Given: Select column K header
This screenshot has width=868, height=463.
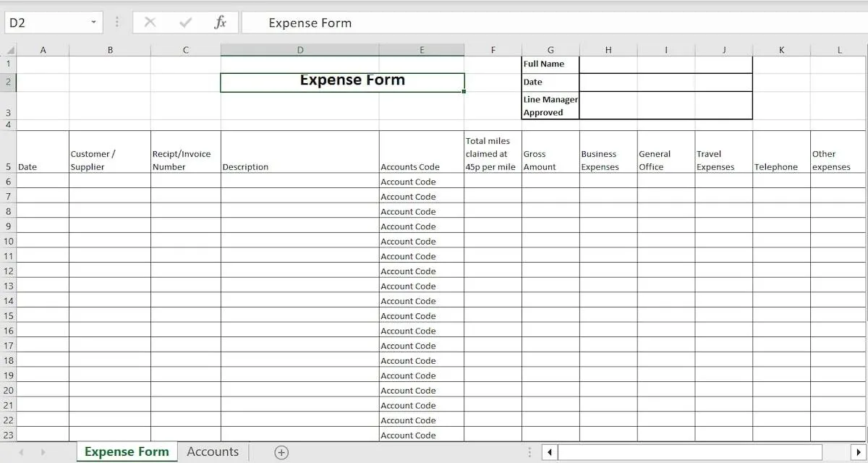Looking at the screenshot, I should click(x=782, y=50).
